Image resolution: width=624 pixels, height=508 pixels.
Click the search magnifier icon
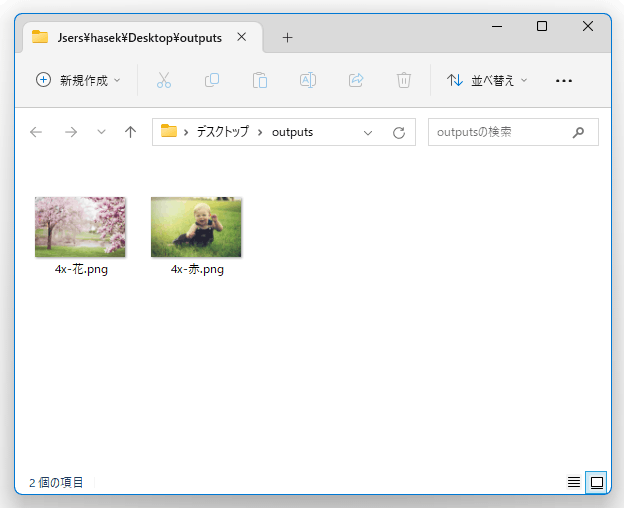click(x=578, y=132)
